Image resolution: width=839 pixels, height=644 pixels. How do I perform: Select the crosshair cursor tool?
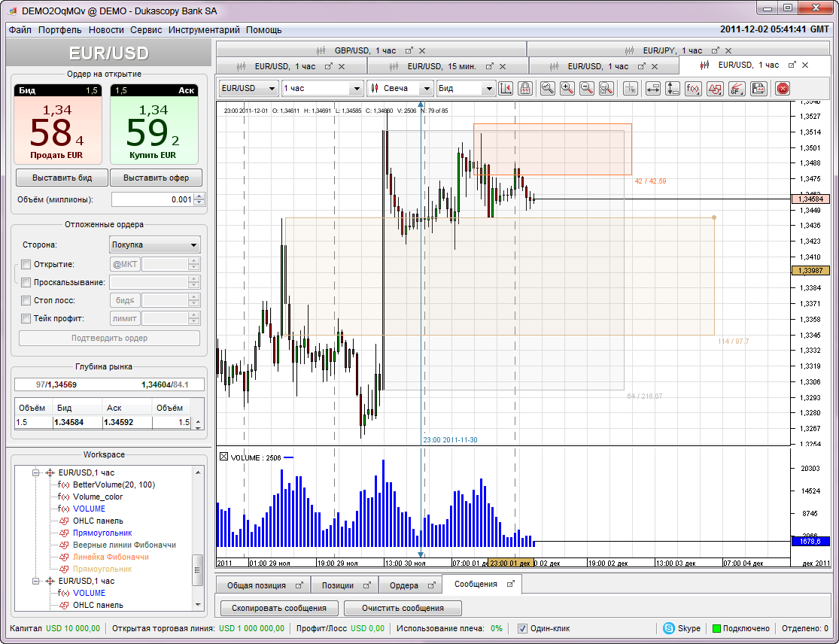(x=631, y=88)
